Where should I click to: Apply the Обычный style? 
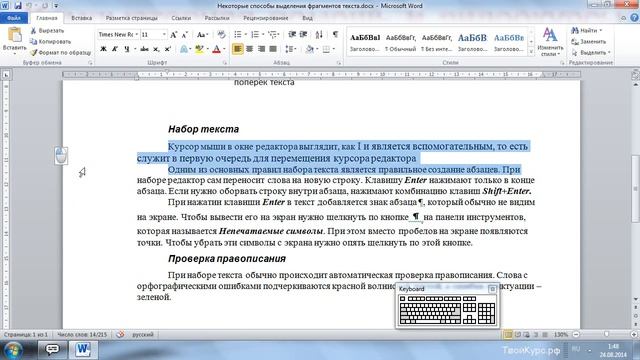point(400,42)
